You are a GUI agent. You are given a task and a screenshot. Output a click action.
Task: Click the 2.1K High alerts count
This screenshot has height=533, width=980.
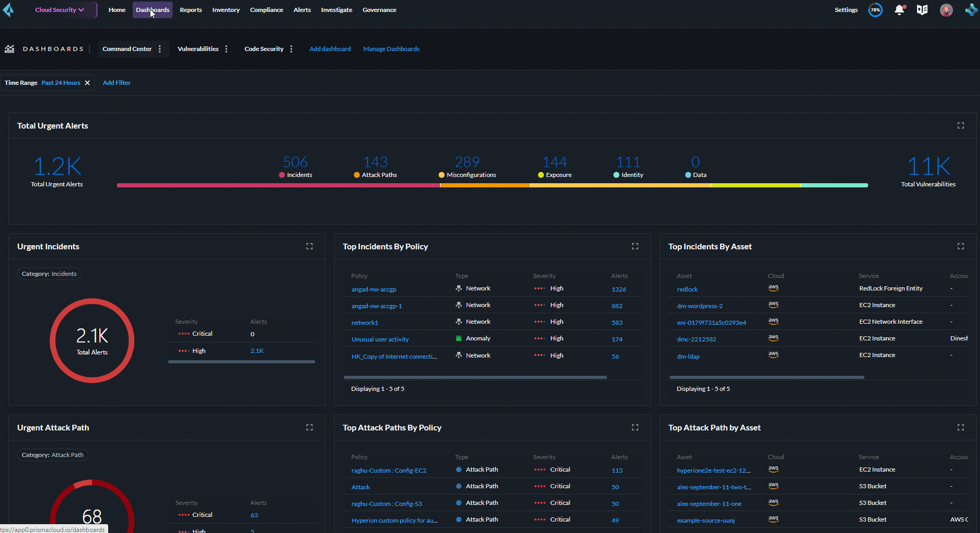[257, 351]
